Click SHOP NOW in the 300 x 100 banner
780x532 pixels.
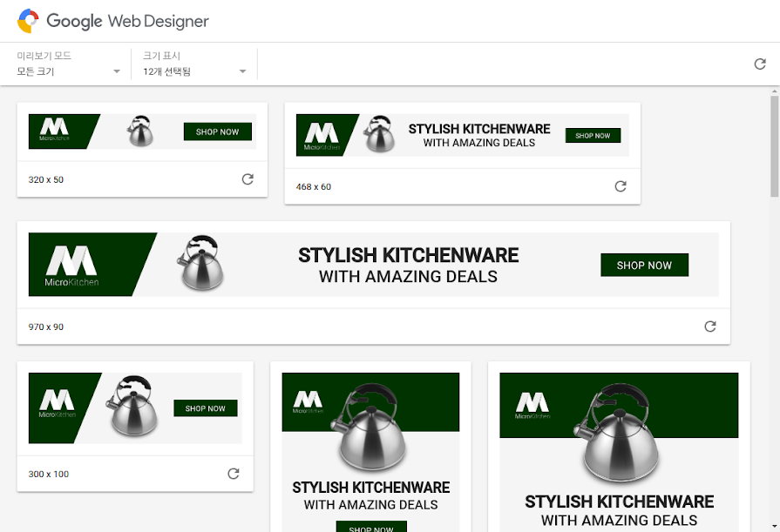pos(206,408)
